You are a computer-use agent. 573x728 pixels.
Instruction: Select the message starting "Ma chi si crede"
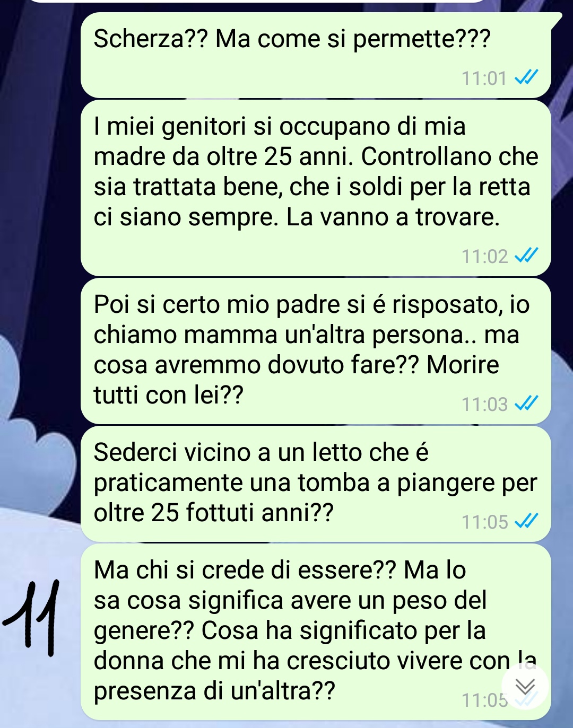pyautogui.click(x=316, y=631)
